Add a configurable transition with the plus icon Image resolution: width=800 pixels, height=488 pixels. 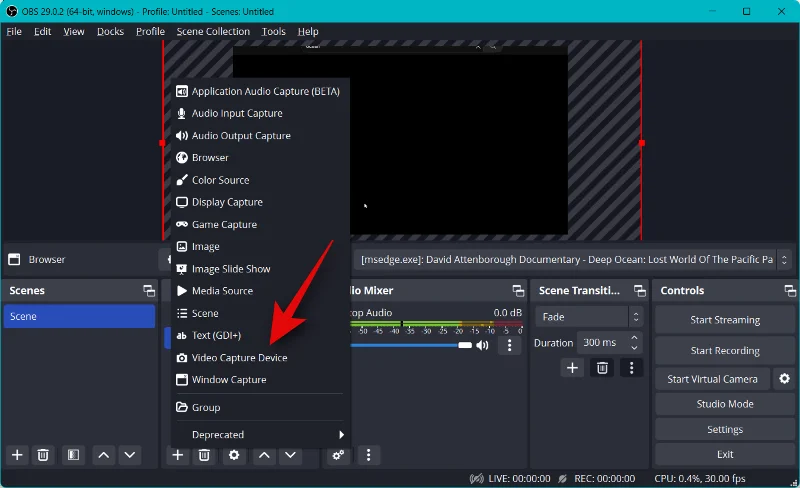coord(572,368)
